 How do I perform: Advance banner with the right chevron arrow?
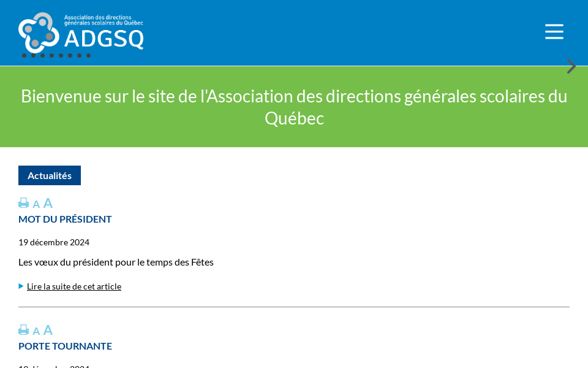(571, 66)
